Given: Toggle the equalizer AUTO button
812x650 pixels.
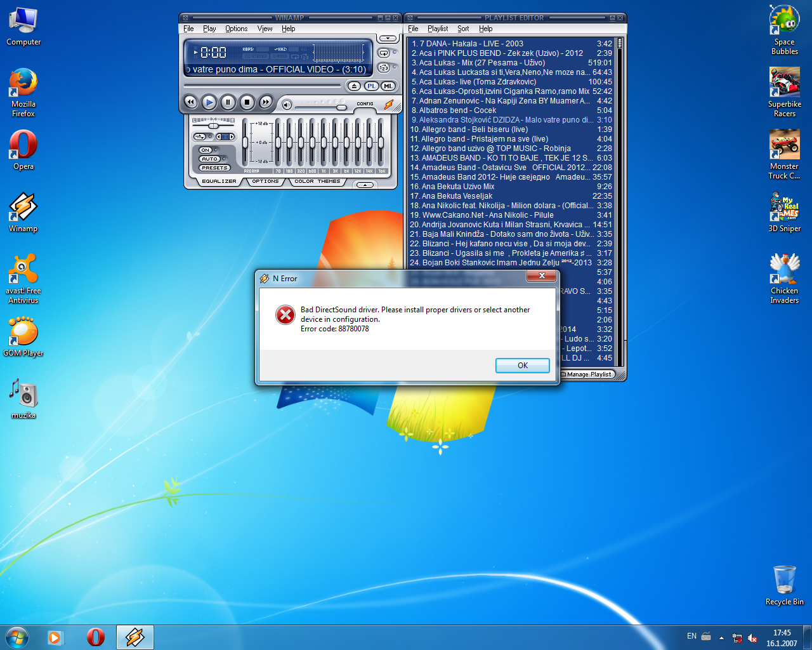Looking at the screenshot, I should pyautogui.click(x=209, y=159).
